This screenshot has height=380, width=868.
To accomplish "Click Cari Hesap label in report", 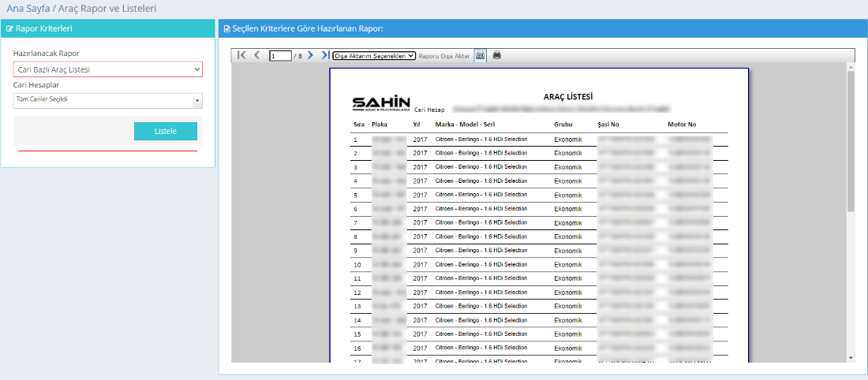I will [x=429, y=110].
